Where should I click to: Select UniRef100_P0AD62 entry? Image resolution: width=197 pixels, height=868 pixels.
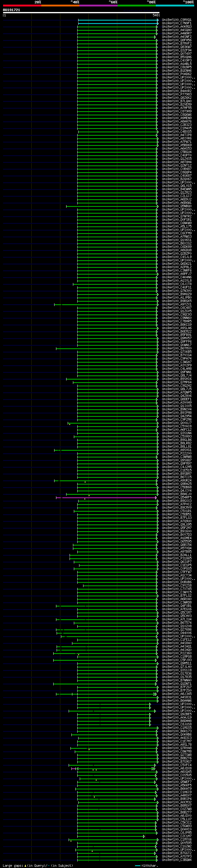(177, 74)
